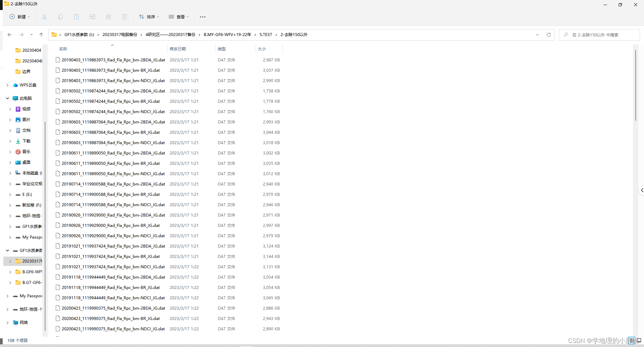Click 4研究区——20230317备份 breadcrumb segment
Screen dimensions: 644x347
(x=170, y=35)
